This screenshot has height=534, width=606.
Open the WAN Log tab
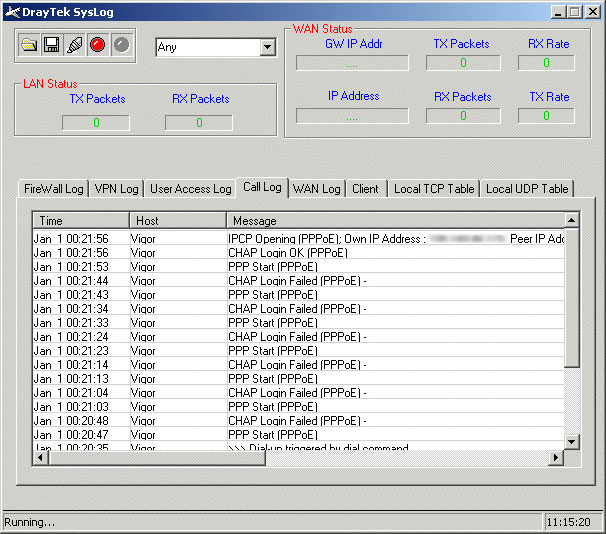317,189
